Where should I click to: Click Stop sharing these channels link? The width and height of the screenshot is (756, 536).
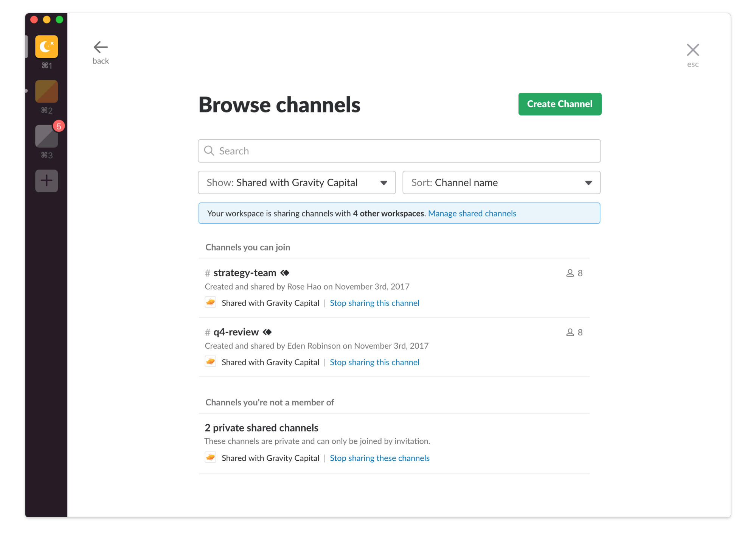380,458
